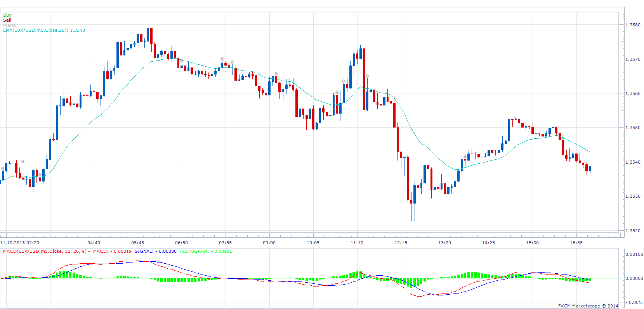Click the alert marker on the tall red 11:20 candle
Image resolution: width=644 pixels, height=309 pixels.
pos(367,76)
